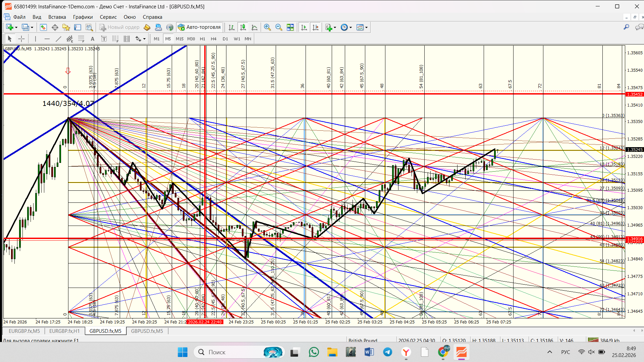This screenshot has height=362, width=644.
Task: Open the tile windows layout icon
Action: pos(290,27)
